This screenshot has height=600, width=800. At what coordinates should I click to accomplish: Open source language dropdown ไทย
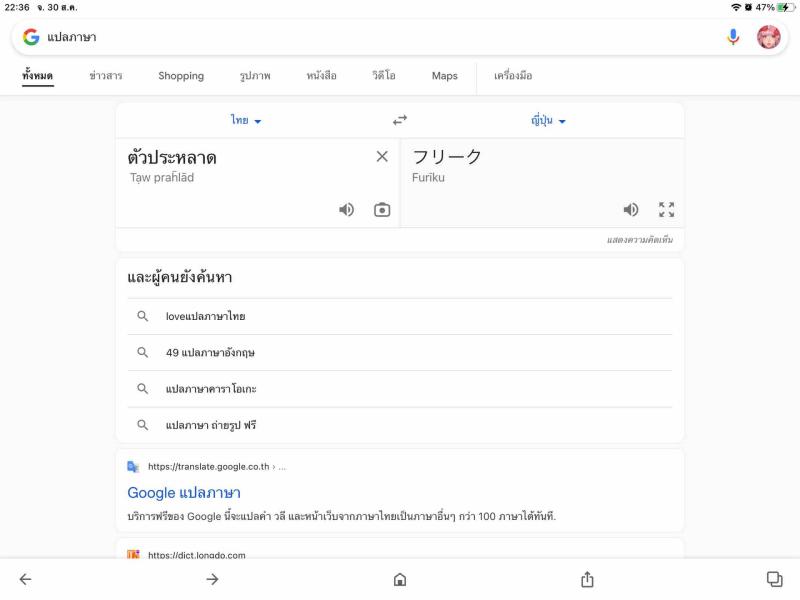click(x=246, y=120)
